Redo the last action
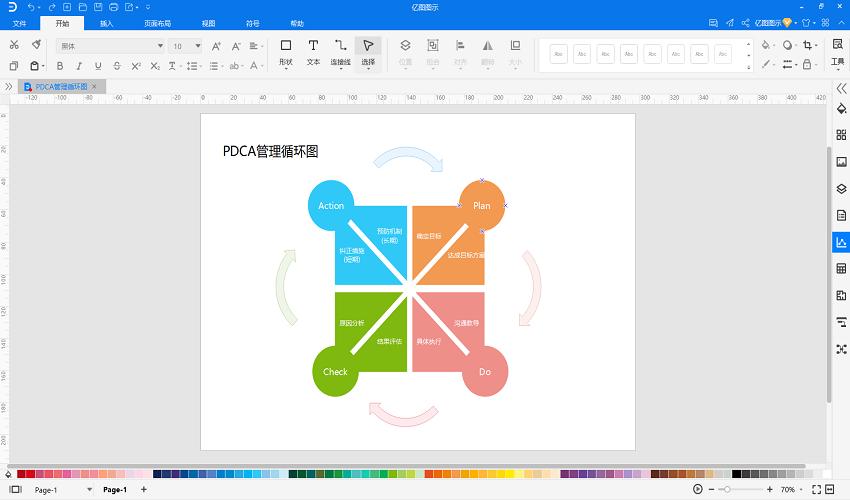 [x=52, y=7]
